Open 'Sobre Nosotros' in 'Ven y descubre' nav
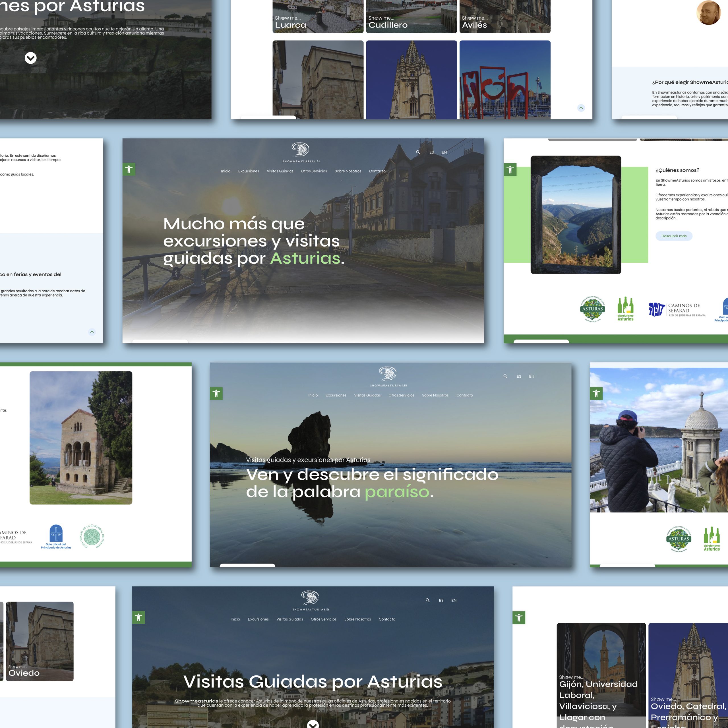Viewport: 728px width, 728px height. pos(435,395)
